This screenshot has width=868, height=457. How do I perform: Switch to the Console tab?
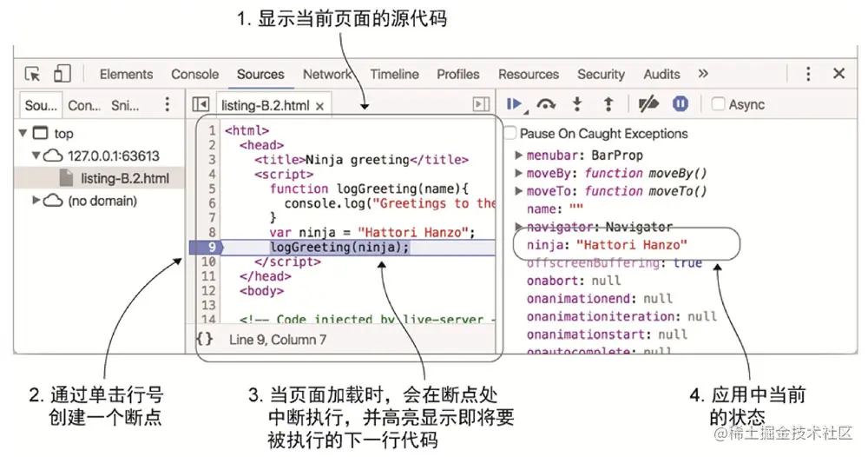pyautogui.click(x=194, y=74)
